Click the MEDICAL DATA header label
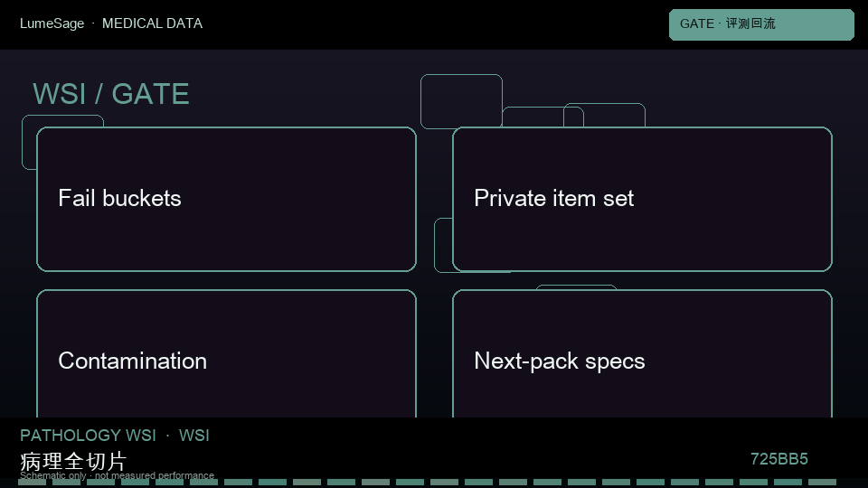 tap(152, 23)
